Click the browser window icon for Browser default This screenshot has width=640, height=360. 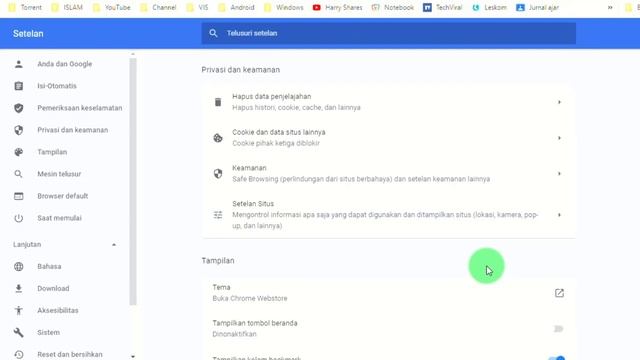click(18, 196)
